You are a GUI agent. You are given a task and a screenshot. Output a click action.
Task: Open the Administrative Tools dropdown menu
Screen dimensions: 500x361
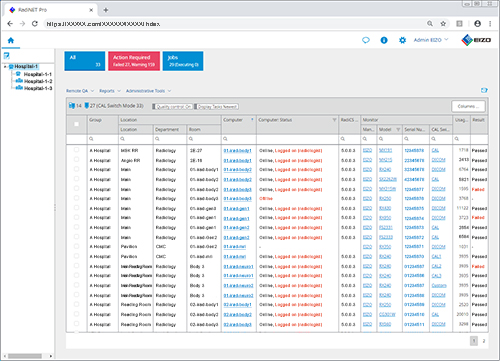tap(148, 91)
